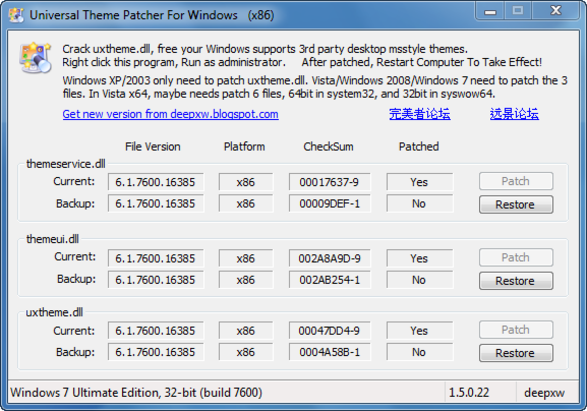Screen dimensions: 587x411
Task: Click the application icon in the title bar
Action: pos(16,15)
